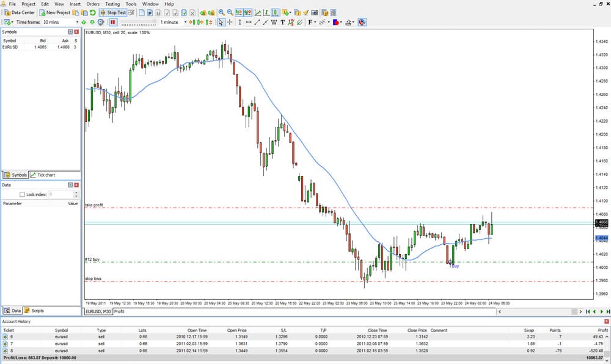Open the Time frame 30 mins dropdown
The image size is (611, 364).
76,23
